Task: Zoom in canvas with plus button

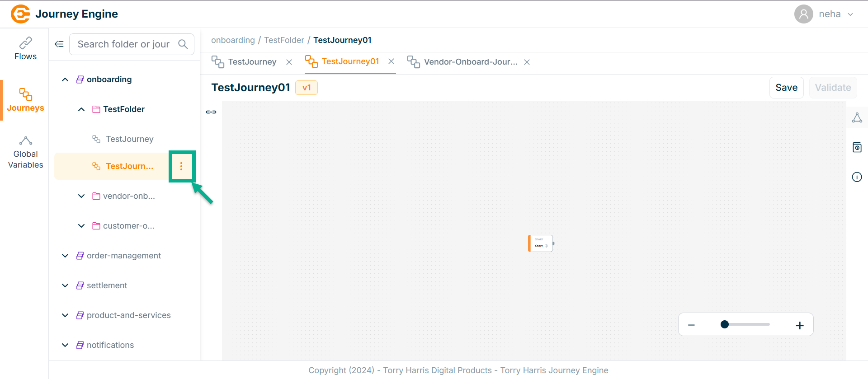Action: click(x=799, y=325)
